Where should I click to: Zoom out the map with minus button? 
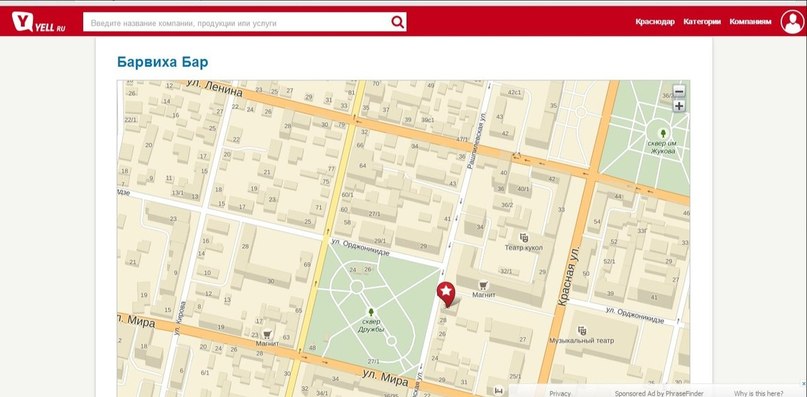pos(679,92)
